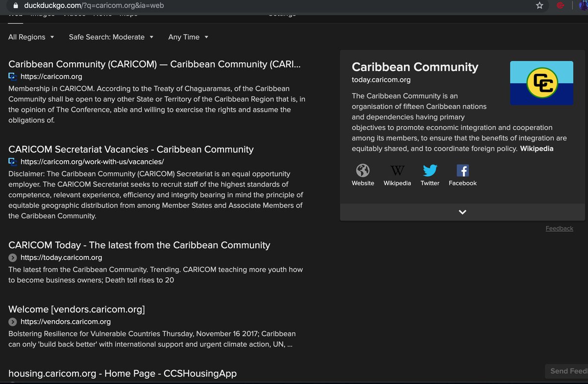Click the Feedback link below the panel

coord(559,229)
